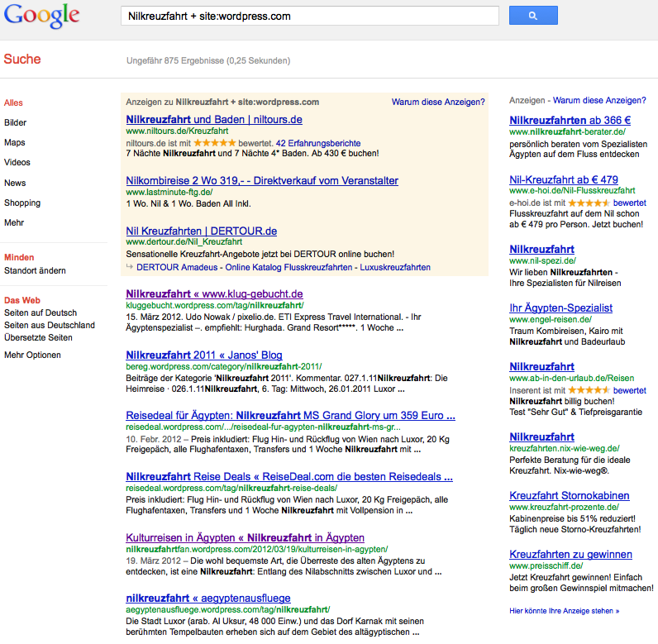
Task: Open Nilkreuzfahrt Reise Deals ReiseDeal.com result
Action: click(289, 477)
